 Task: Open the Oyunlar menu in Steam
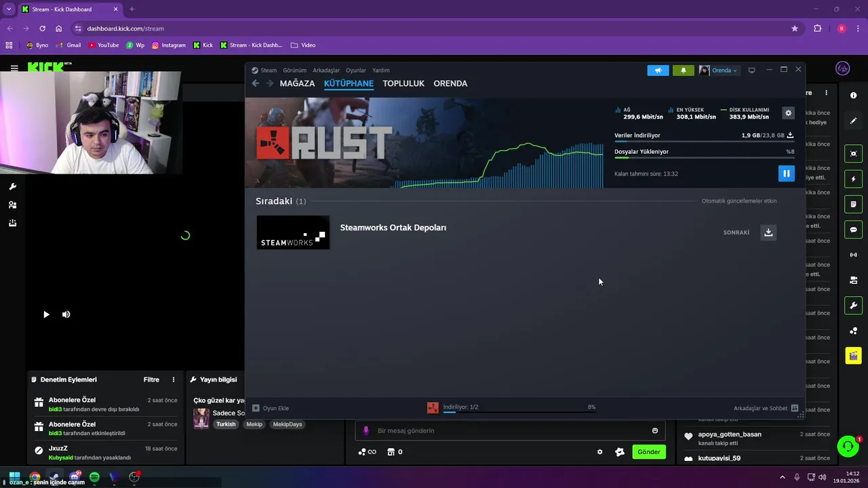click(356, 70)
